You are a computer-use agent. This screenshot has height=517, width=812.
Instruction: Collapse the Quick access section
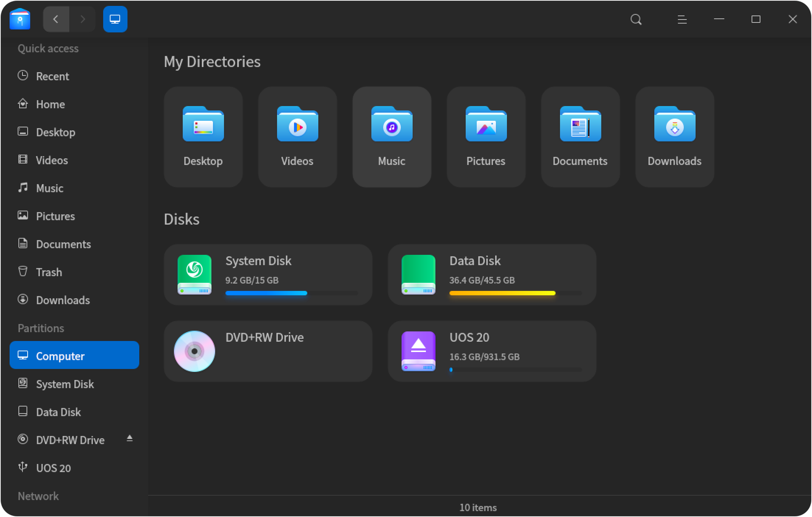click(x=48, y=48)
